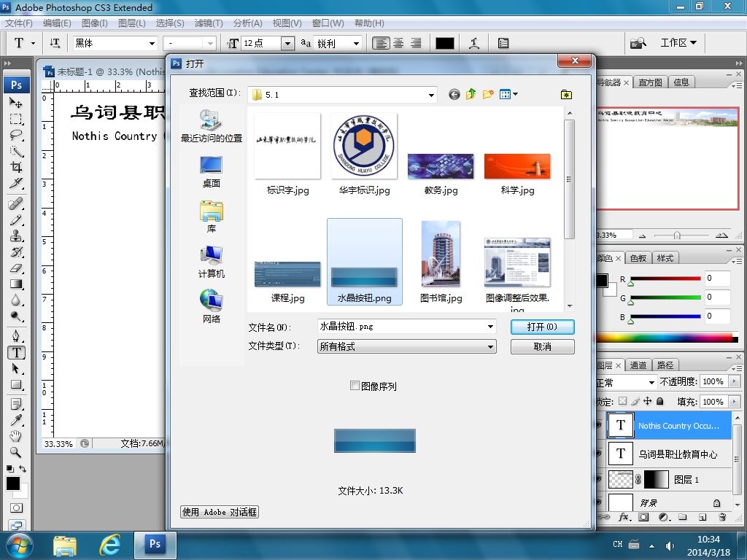
Task: Swap foreground and background colors
Action: pyautogui.click(x=23, y=469)
